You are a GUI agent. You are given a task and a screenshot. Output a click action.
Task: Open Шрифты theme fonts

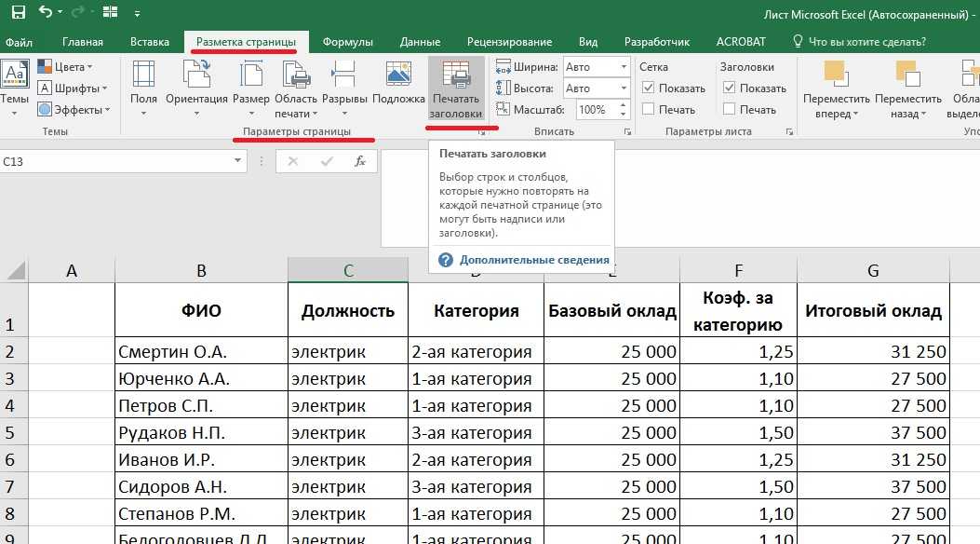point(72,88)
